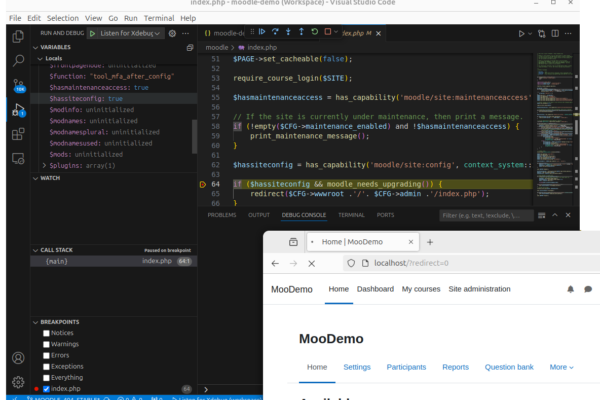Start debugging with green play button
600x400 pixels.
(92, 33)
